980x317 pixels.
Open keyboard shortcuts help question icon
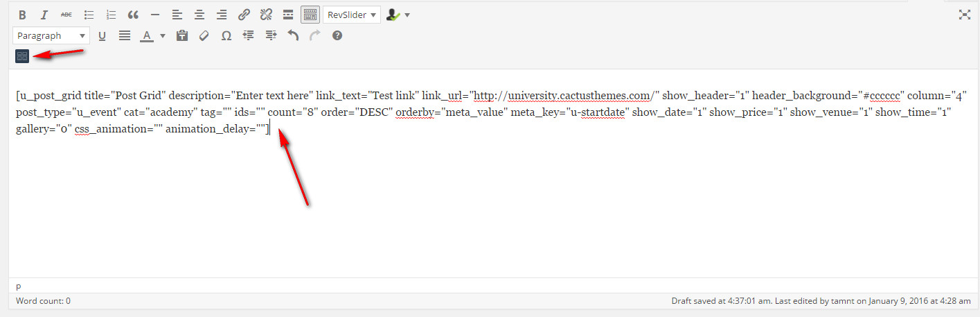pos(337,35)
